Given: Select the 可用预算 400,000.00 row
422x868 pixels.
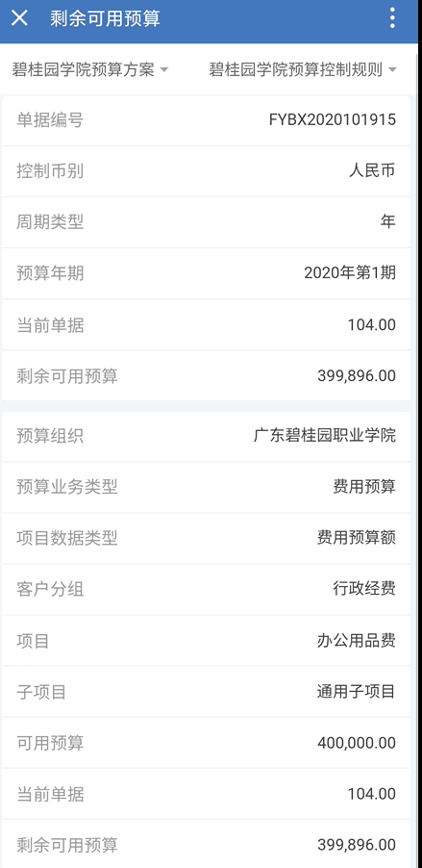Looking at the screenshot, I should click(206, 742).
